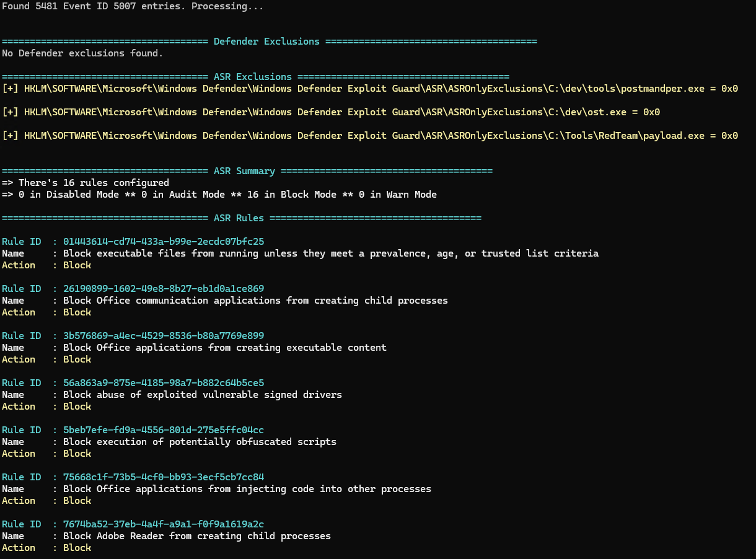Click the 'Defender Exclusions' section header
Viewport: 756px width, 559px height.
266,42
